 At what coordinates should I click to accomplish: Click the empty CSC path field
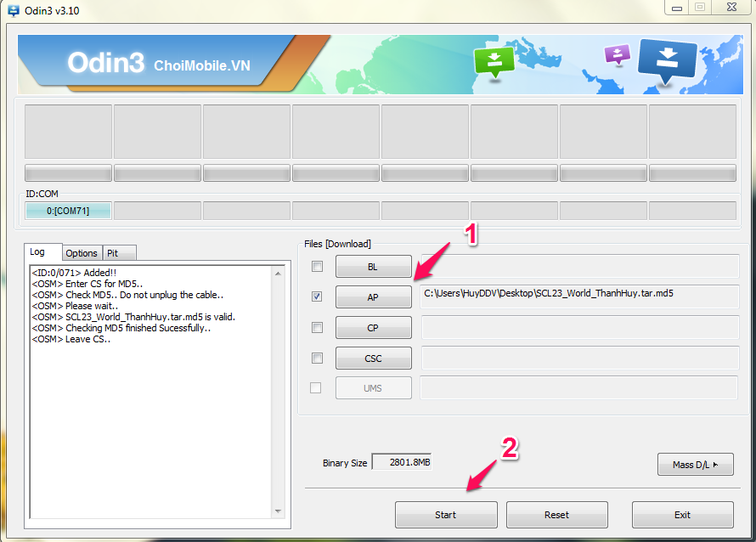tap(580, 358)
